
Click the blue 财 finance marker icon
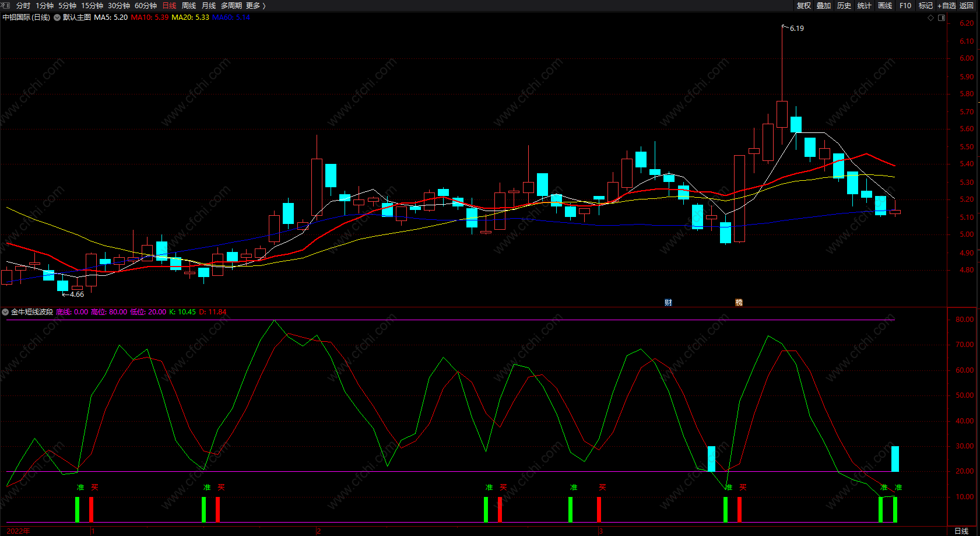tap(668, 302)
